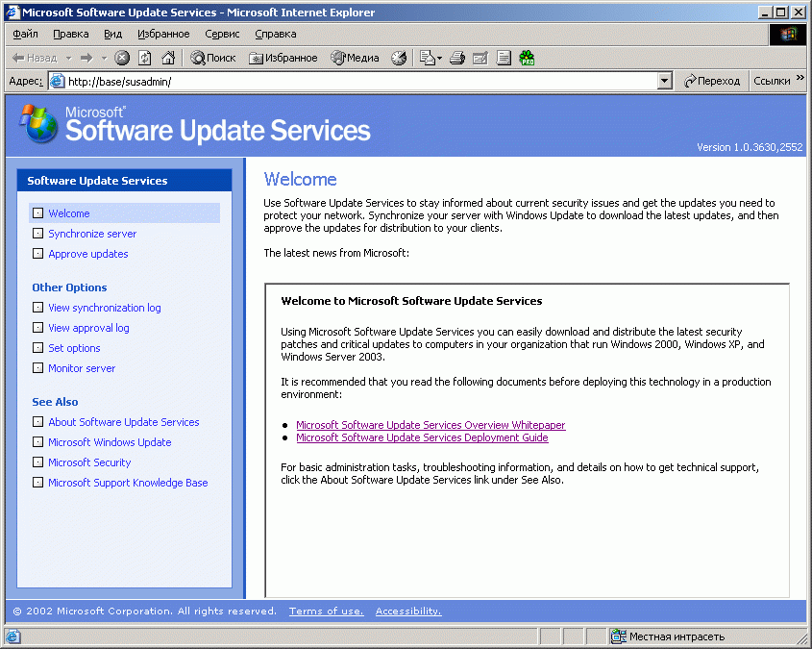Viewport: 812px width, 649px height.
Task: Go to the Home page icon
Action: click(x=168, y=58)
